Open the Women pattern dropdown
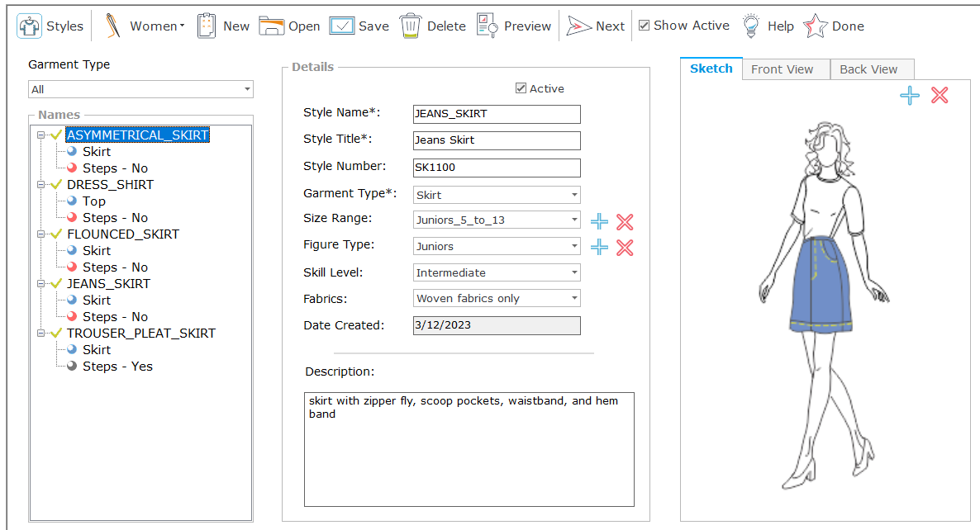Viewport: 980px width, 530px height. click(x=155, y=26)
